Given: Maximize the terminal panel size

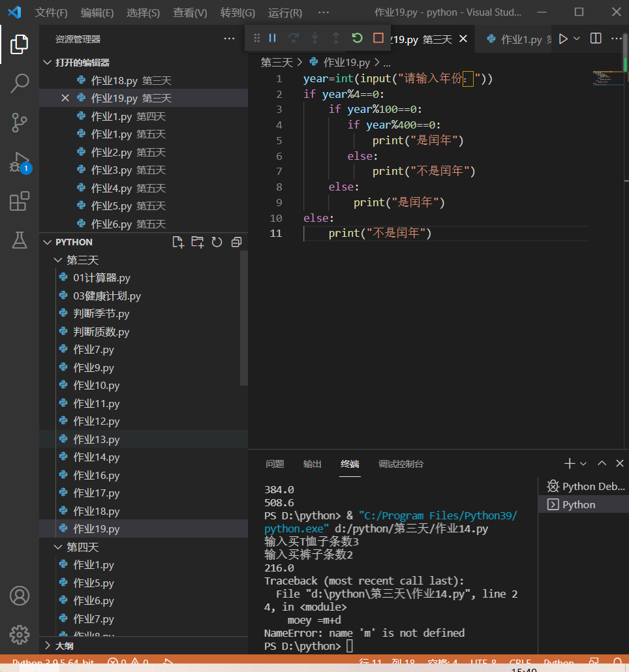Looking at the screenshot, I should [x=602, y=463].
